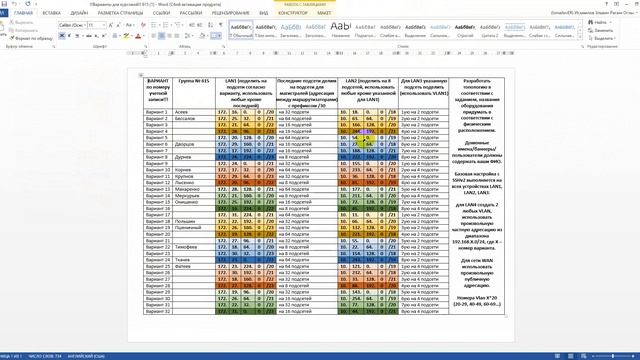Click Заменить to replace text
The width and height of the screenshot is (640, 360).
coord(601,30)
